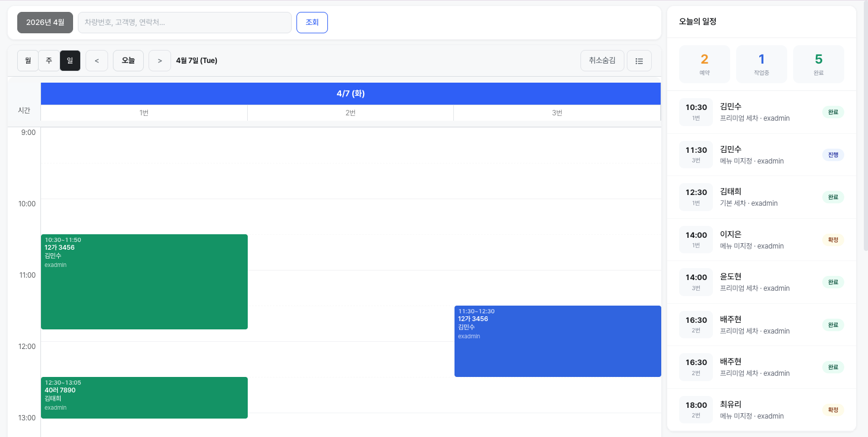Open 최유리 18:00 schedule entry

click(761, 410)
